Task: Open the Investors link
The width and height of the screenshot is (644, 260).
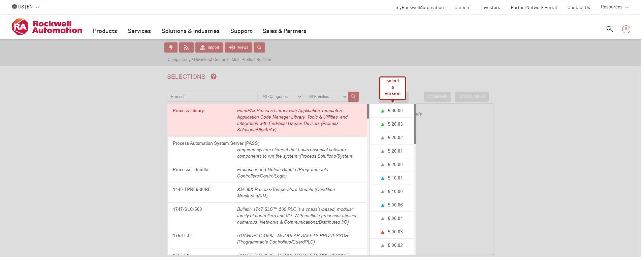Action: pos(490,7)
